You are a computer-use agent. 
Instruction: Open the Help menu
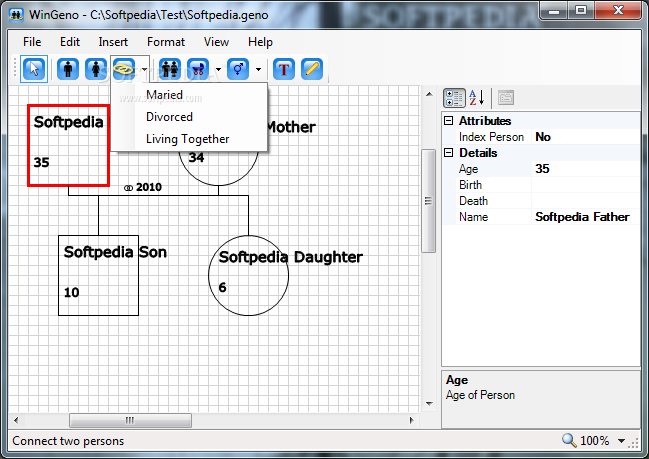[x=260, y=42]
